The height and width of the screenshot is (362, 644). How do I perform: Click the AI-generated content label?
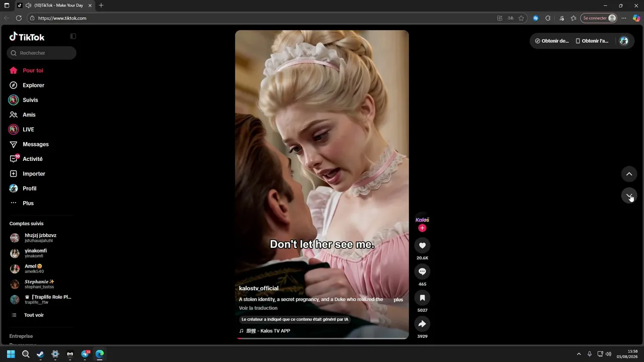tap(295, 319)
